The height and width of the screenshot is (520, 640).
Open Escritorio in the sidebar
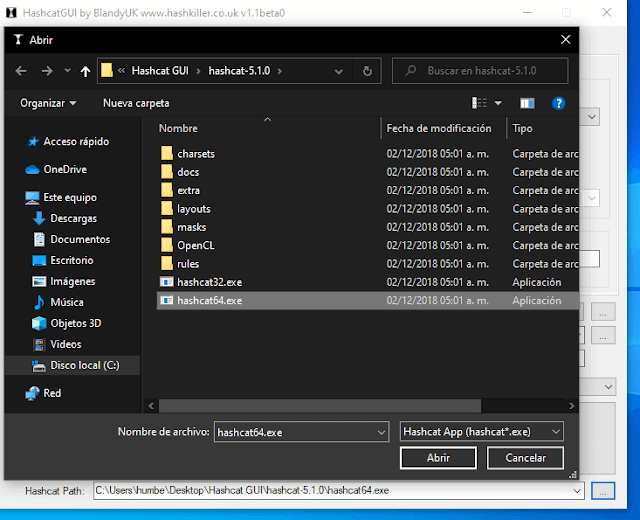pos(63,260)
